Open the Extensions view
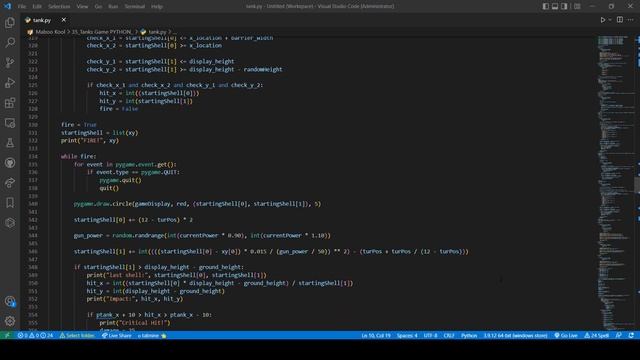640x360 pixels. coord(10,102)
